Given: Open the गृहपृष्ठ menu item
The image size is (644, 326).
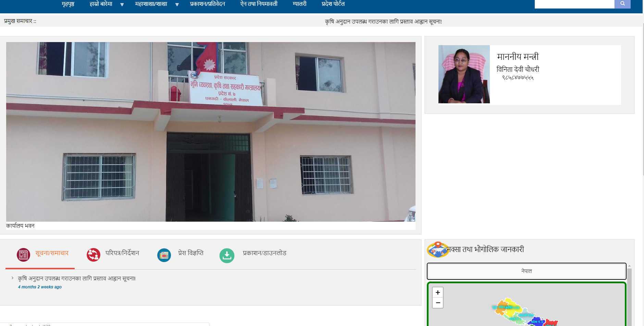Looking at the screenshot, I should coord(68,4).
